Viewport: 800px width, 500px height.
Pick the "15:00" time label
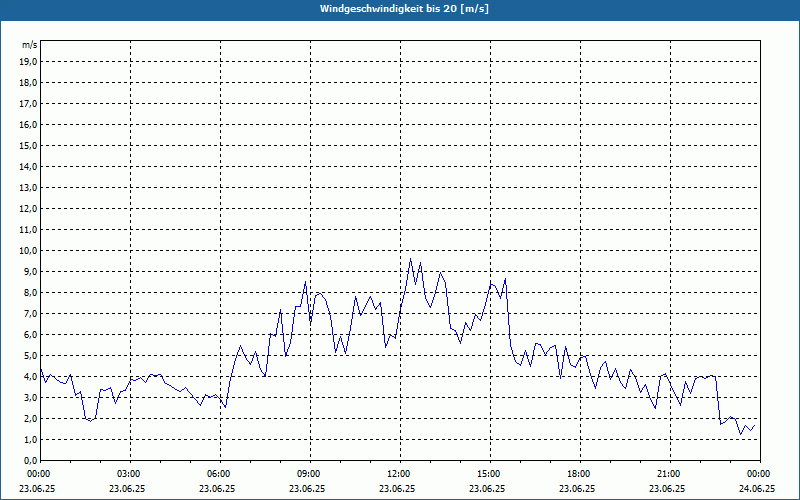click(x=490, y=474)
